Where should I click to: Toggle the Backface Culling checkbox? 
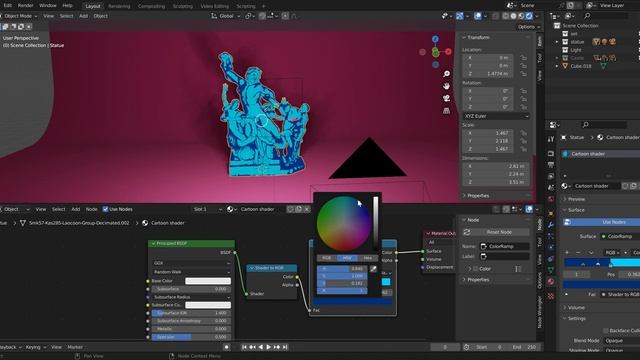pos(606,330)
